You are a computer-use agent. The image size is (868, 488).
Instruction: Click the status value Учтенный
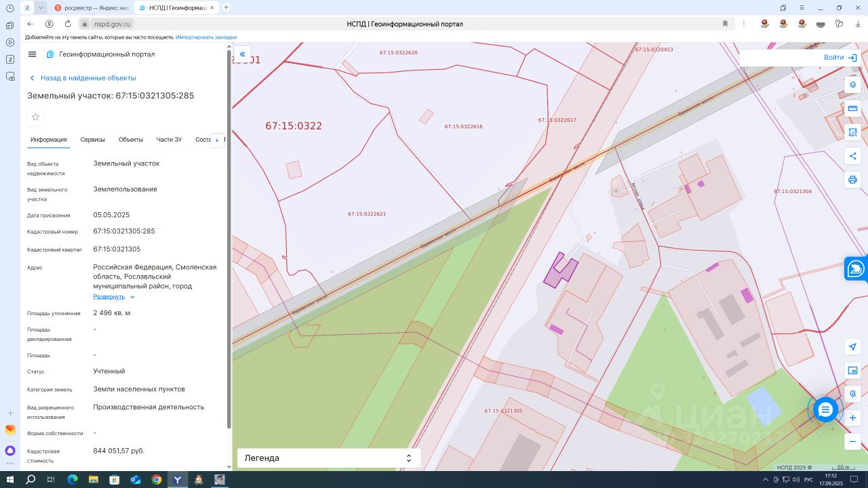coord(109,371)
